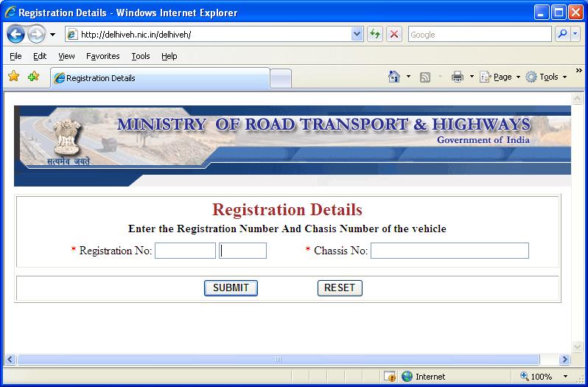Click the RESET button

click(340, 288)
